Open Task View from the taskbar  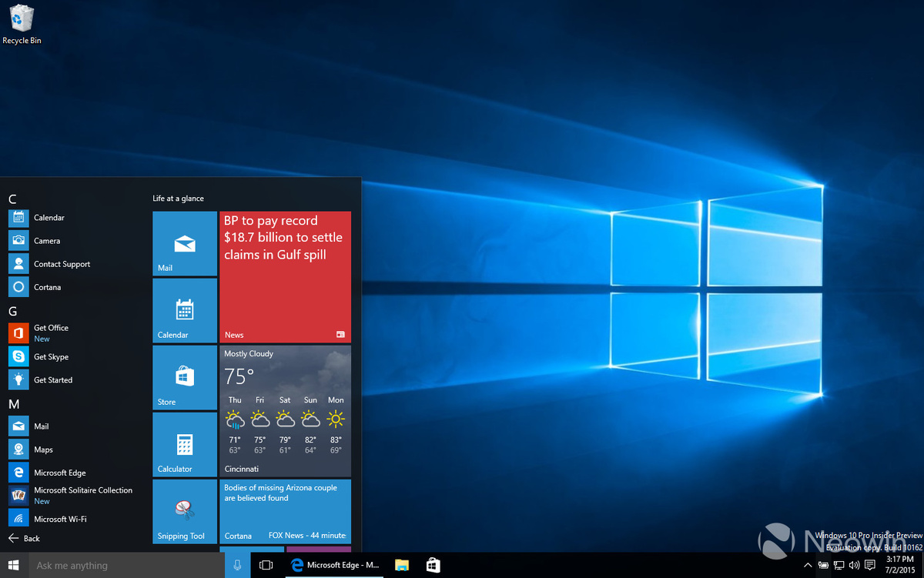(266, 565)
